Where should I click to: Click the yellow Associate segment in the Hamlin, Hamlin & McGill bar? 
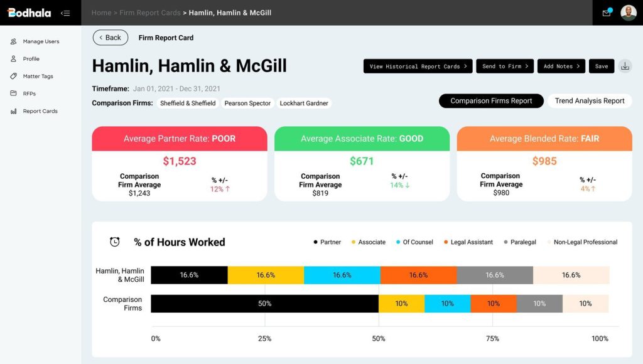[x=266, y=275]
